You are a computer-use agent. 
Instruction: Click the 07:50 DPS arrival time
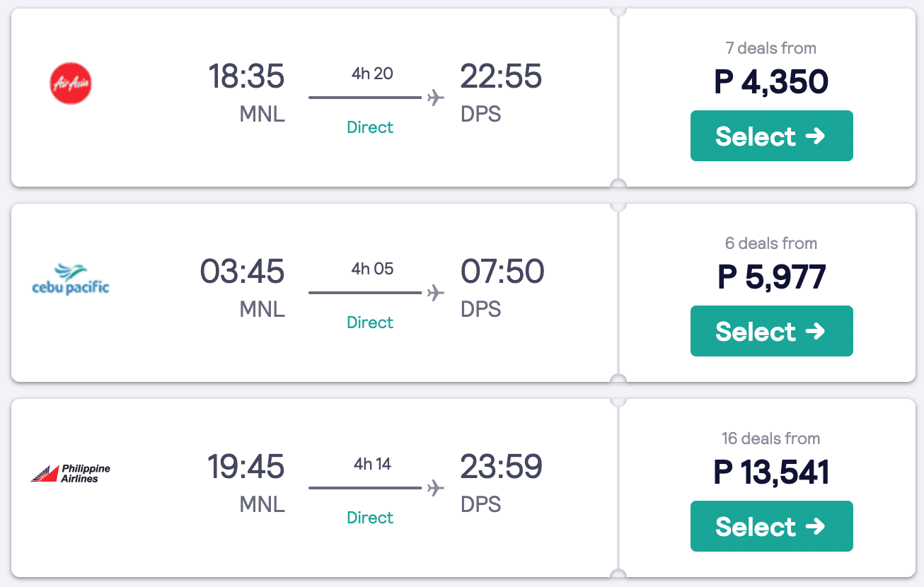[x=502, y=272]
